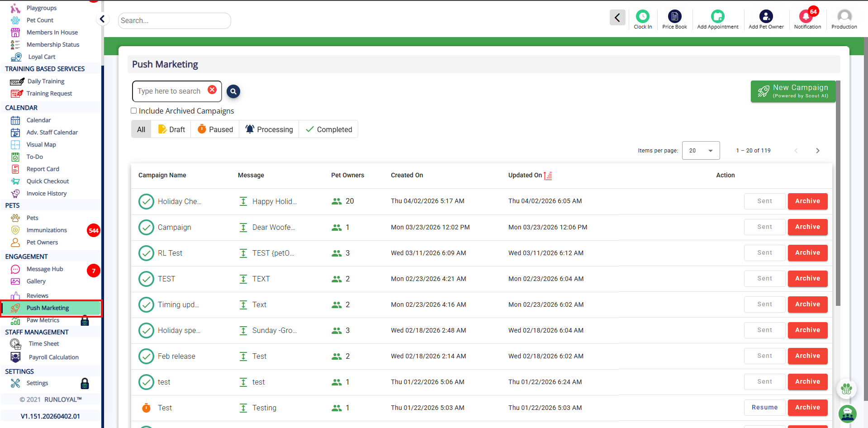
Task: Select the Processing filter tab
Action: click(x=269, y=129)
